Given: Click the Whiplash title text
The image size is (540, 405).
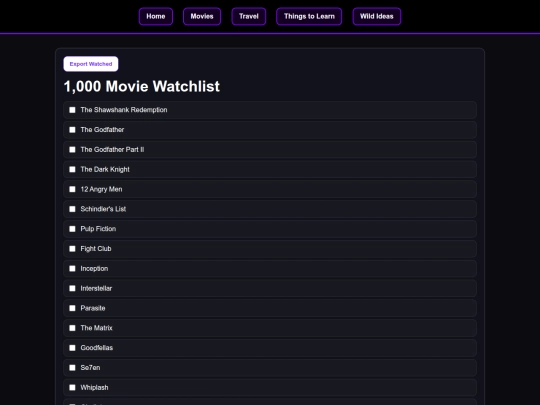Looking at the screenshot, I should [x=94, y=387].
